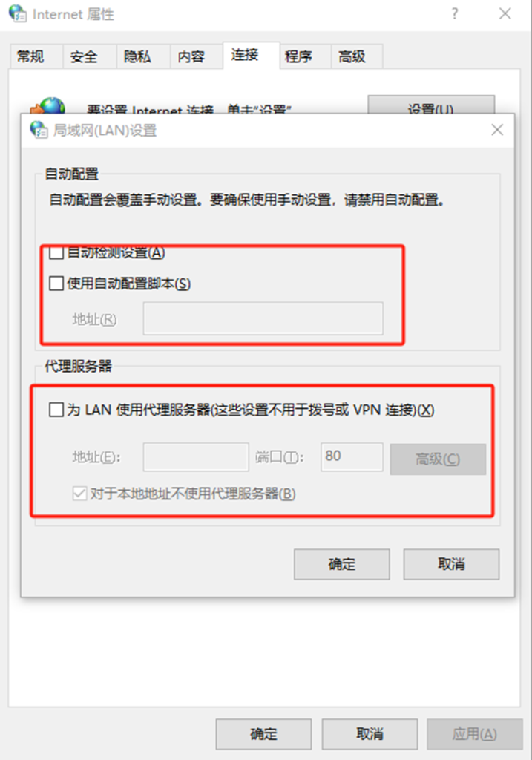This screenshot has width=532, height=760.
Task: Select the 隐私 tab
Action: click(x=137, y=56)
